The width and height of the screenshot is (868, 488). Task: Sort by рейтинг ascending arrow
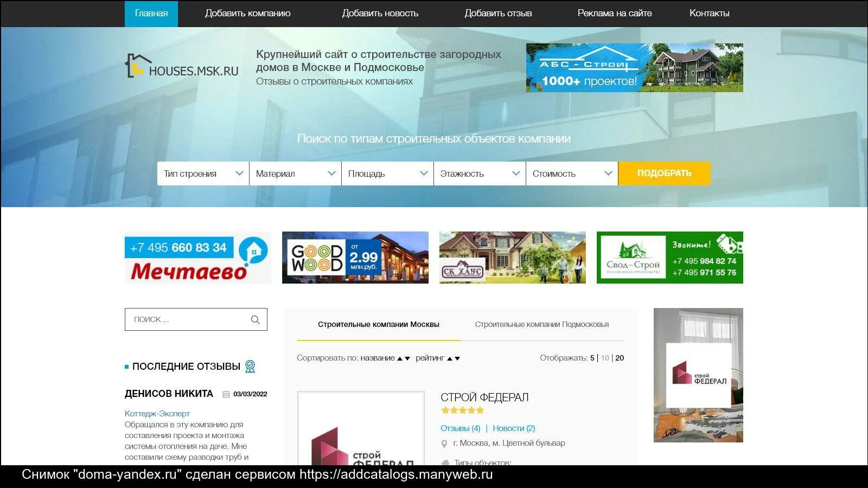(x=450, y=358)
